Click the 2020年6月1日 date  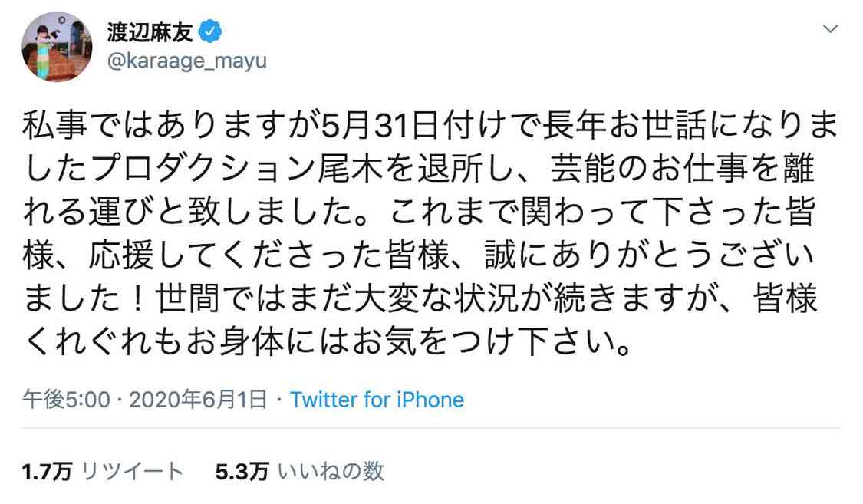[198, 400]
